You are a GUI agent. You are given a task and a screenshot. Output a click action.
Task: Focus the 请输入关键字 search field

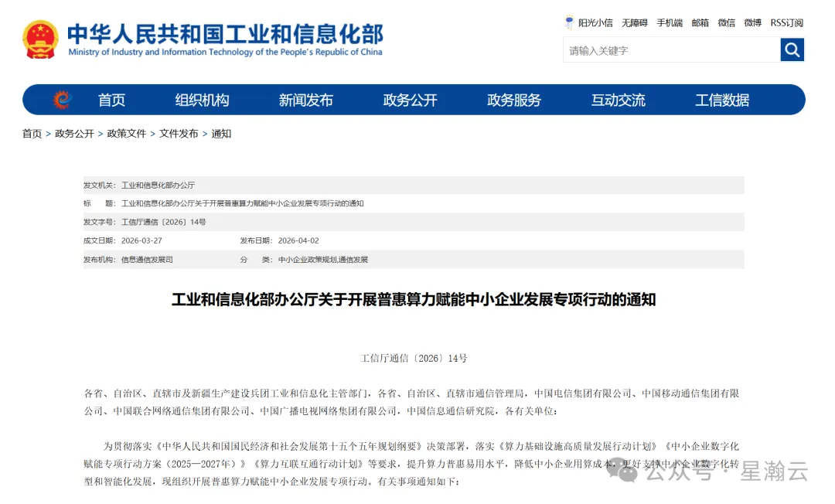pos(672,50)
